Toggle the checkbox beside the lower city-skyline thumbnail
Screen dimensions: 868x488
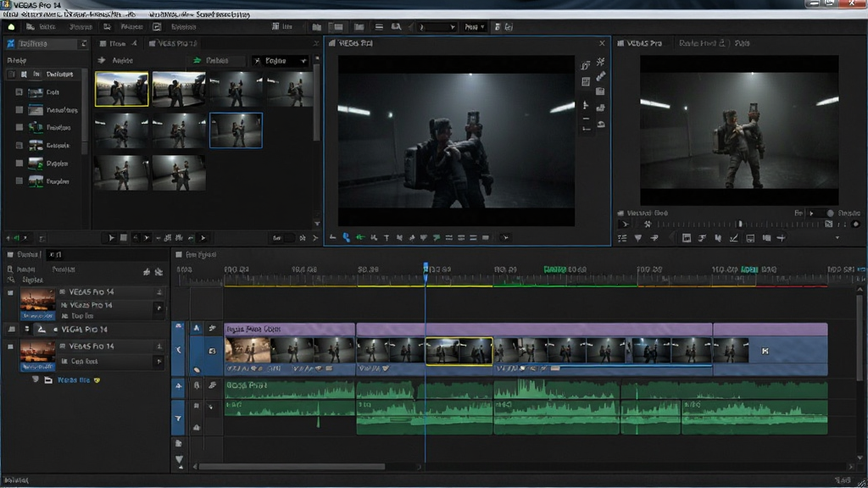[x=10, y=347]
